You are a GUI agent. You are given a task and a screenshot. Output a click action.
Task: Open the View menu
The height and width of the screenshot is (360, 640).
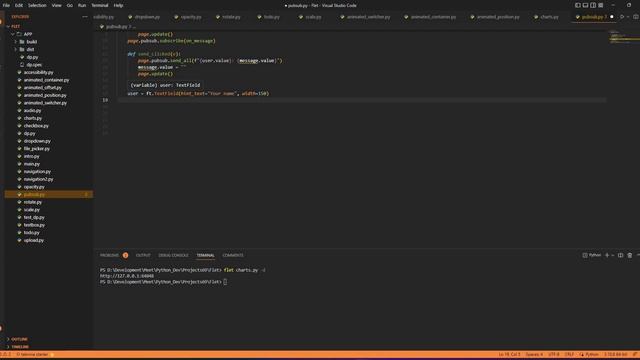[x=56, y=5]
